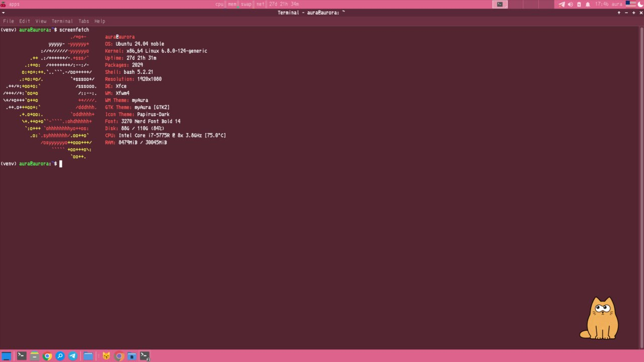Click the show desktop icon in taskbar
This screenshot has height=362, width=644.
7,356
